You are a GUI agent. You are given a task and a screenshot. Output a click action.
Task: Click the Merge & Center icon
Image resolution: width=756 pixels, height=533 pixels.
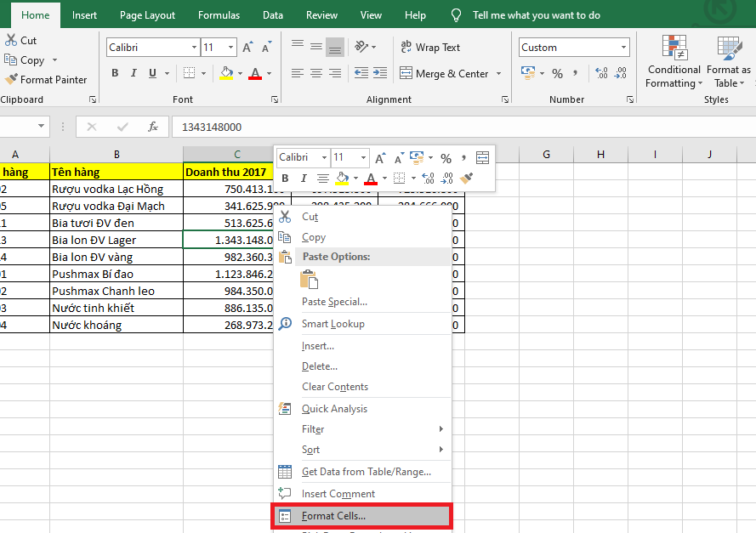(x=406, y=74)
